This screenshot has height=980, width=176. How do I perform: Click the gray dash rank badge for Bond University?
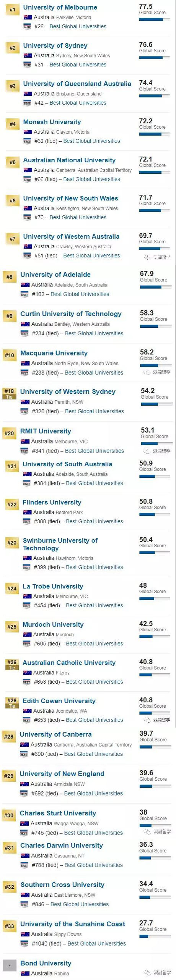tap(9, 965)
